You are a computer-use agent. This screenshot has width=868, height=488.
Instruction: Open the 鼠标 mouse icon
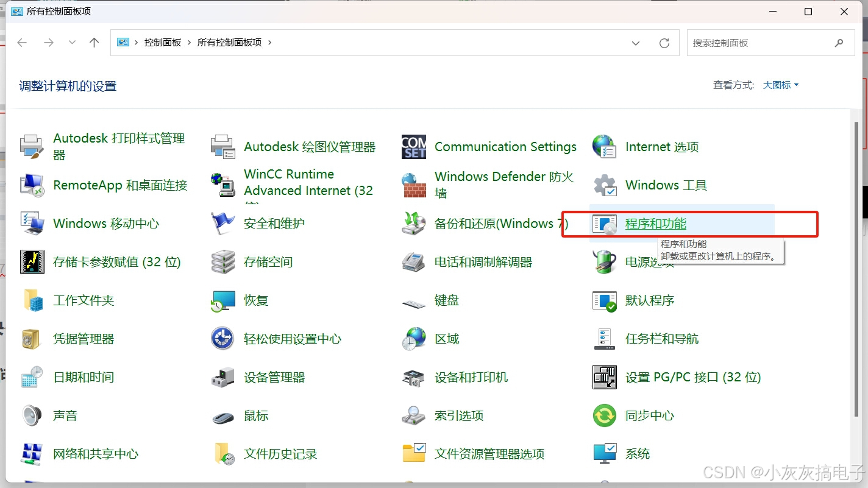(x=222, y=417)
